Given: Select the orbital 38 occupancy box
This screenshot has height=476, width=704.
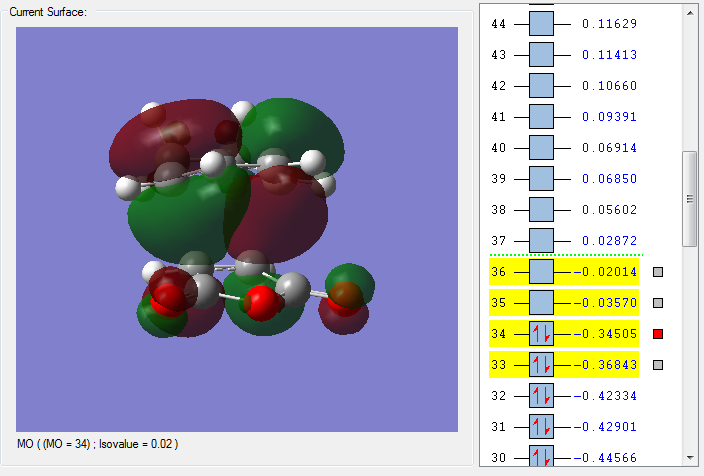Looking at the screenshot, I should [541, 210].
